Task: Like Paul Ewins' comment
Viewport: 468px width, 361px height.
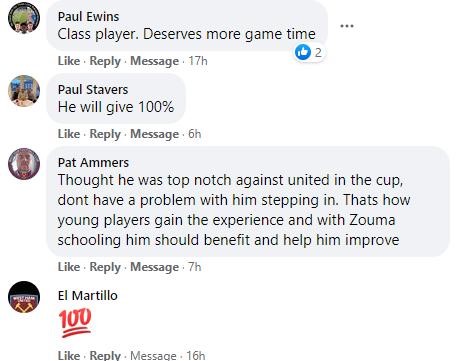Action: point(69,61)
